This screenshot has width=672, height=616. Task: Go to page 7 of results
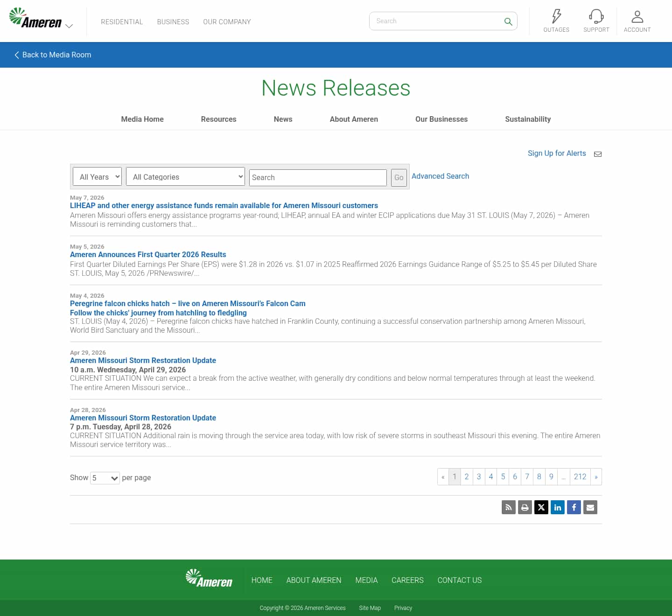[x=527, y=477]
